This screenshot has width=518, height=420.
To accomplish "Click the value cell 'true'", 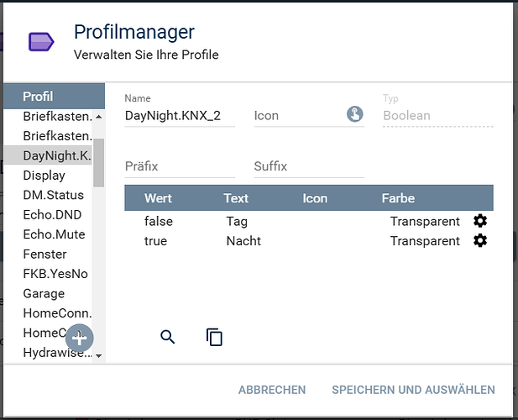I will point(155,241).
